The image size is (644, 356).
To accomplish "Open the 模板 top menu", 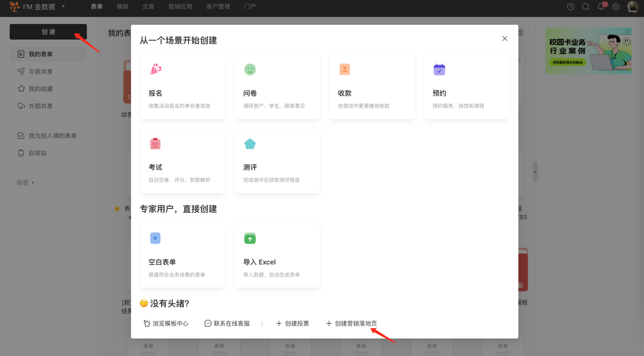I will (x=123, y=6).
